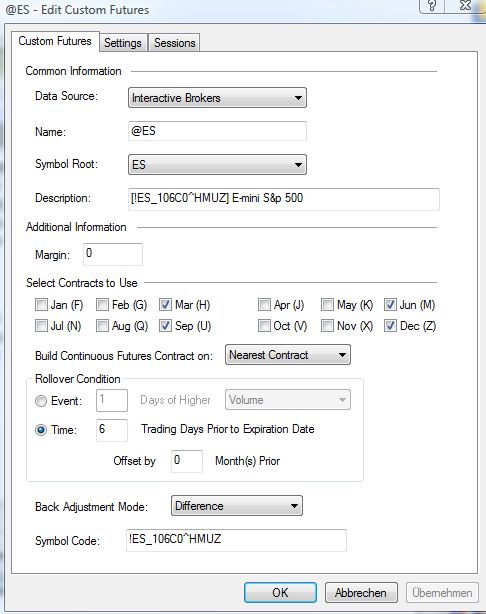
Task: Check the Jul (N) contract checkbox
Action: click(x=41, y=325)
